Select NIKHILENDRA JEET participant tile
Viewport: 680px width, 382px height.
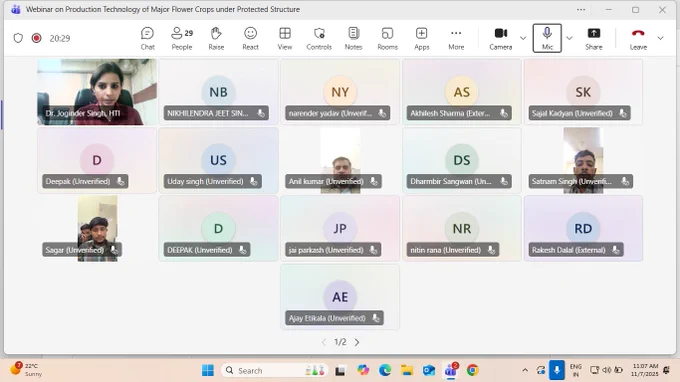(219, 92)
